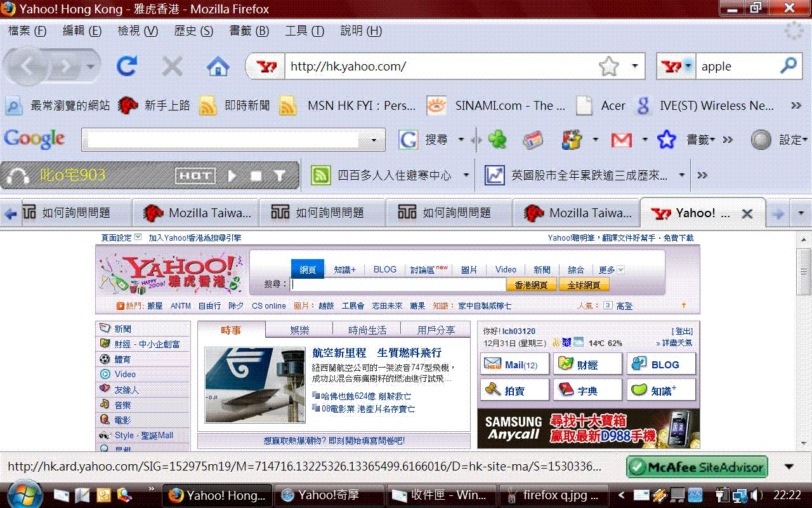Screen dimensions: 812x508
Task: Open the 知識+ button in the user panel
Action: pyautogui.click(x=661, y=391)
